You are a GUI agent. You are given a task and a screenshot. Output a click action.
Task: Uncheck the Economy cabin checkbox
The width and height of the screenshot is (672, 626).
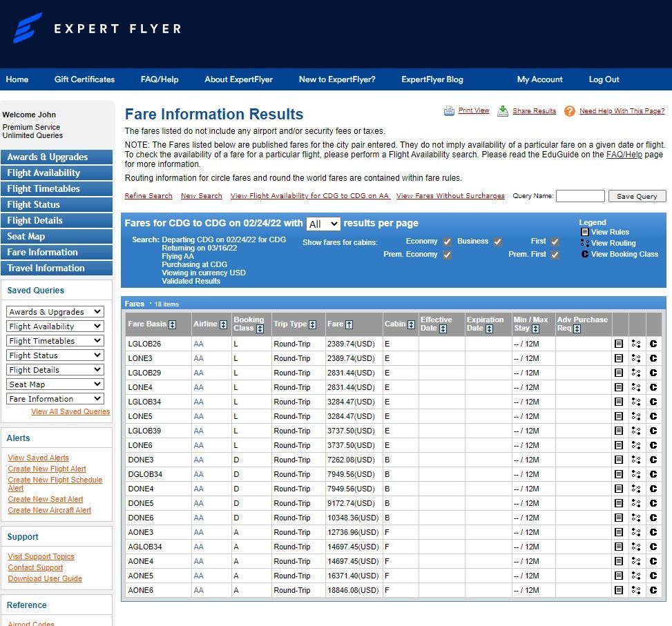point(447,242)
